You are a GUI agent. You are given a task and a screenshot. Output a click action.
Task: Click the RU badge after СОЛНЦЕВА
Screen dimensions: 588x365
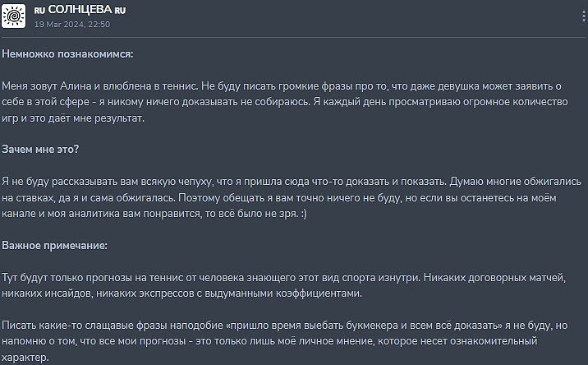point(120,10)
